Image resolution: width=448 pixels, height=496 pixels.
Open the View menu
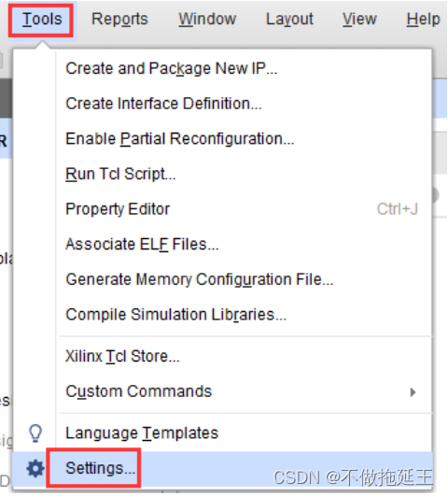tap(359, 20)
